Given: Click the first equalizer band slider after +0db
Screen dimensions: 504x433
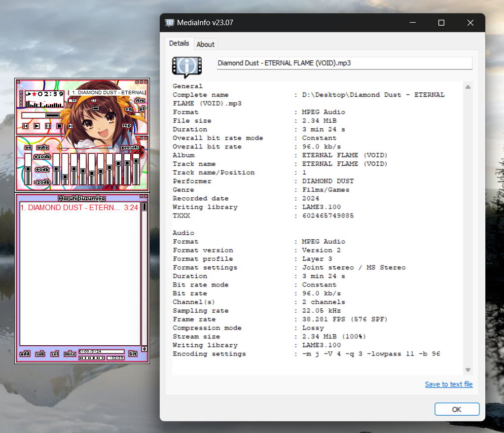Looking at the screenshot, I should click(56, 169).
